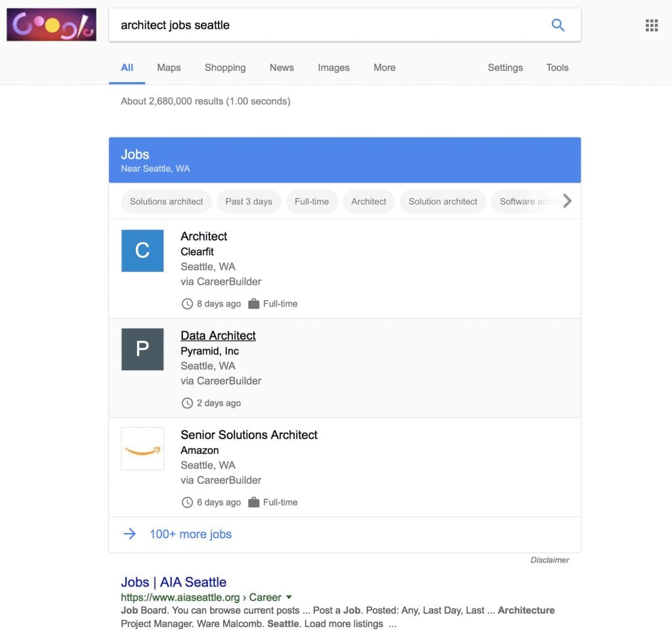Click the Jobs header in the blue banner

pos(135,154)
